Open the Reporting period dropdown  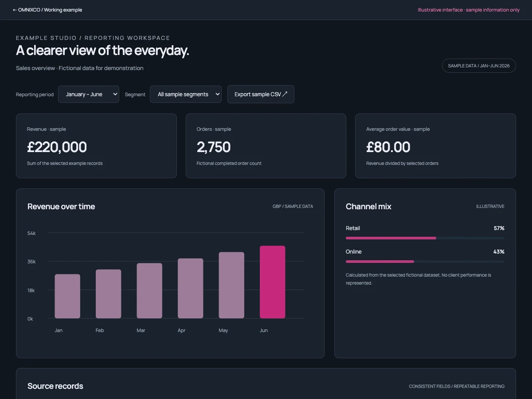89,94
